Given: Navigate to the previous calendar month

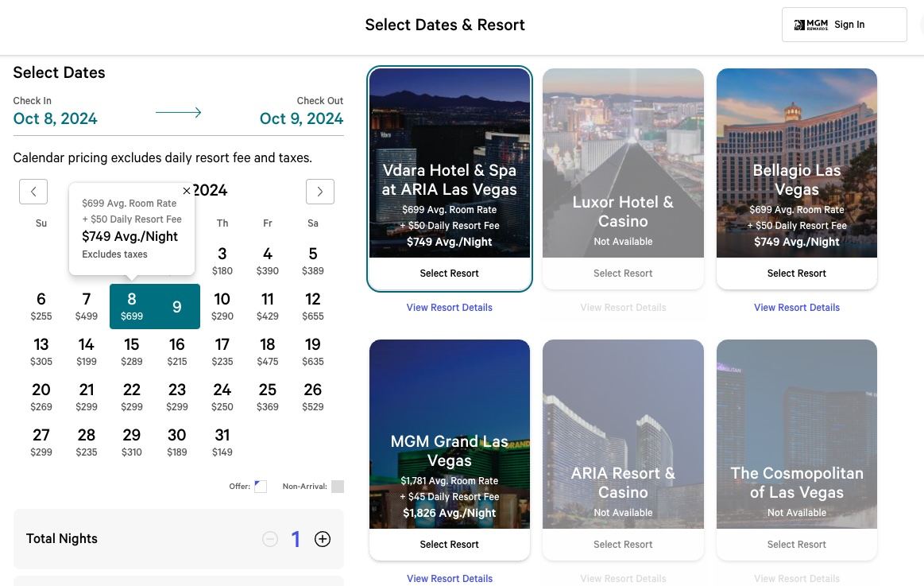Looking at the screenshot, I should [x=33, y=191].
